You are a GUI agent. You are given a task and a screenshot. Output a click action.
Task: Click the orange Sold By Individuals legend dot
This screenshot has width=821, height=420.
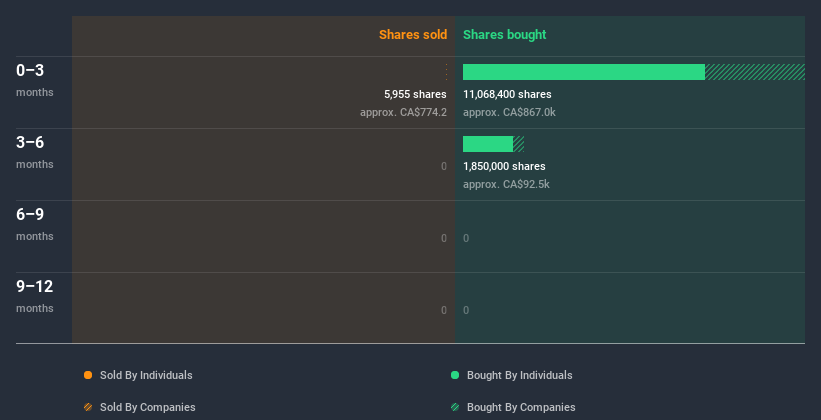click(88, 375)
